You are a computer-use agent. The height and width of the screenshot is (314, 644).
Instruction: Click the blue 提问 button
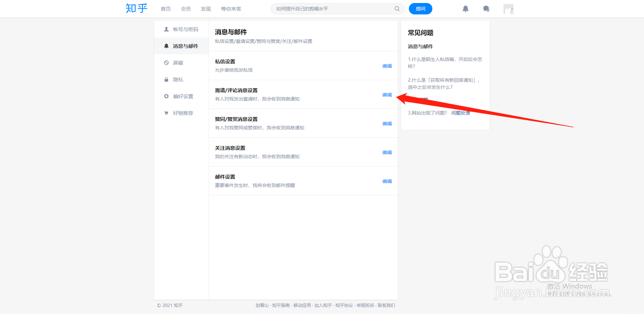(420, 9)
